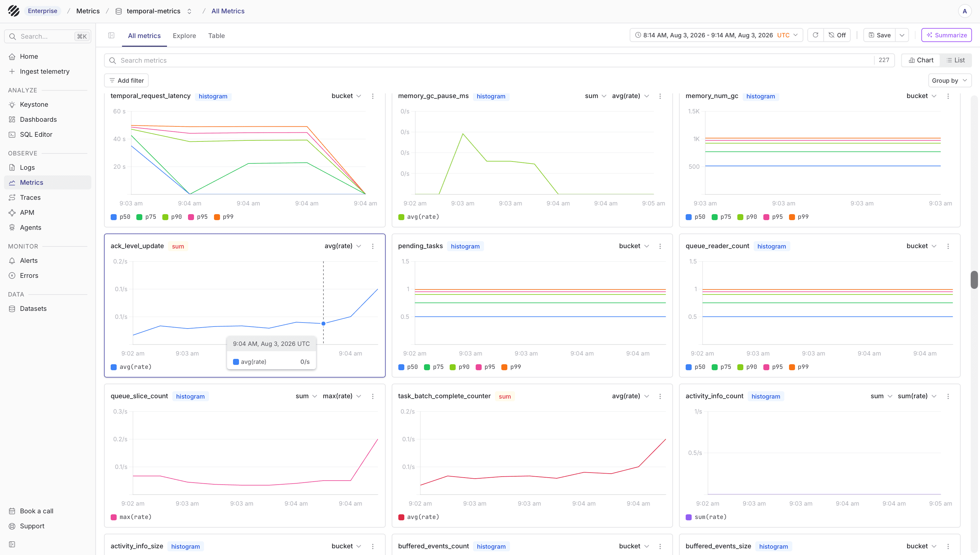Open Datasets in sidebar
Image resolution: width=980 pixels, height=555 pixels.
coord(48,309)
